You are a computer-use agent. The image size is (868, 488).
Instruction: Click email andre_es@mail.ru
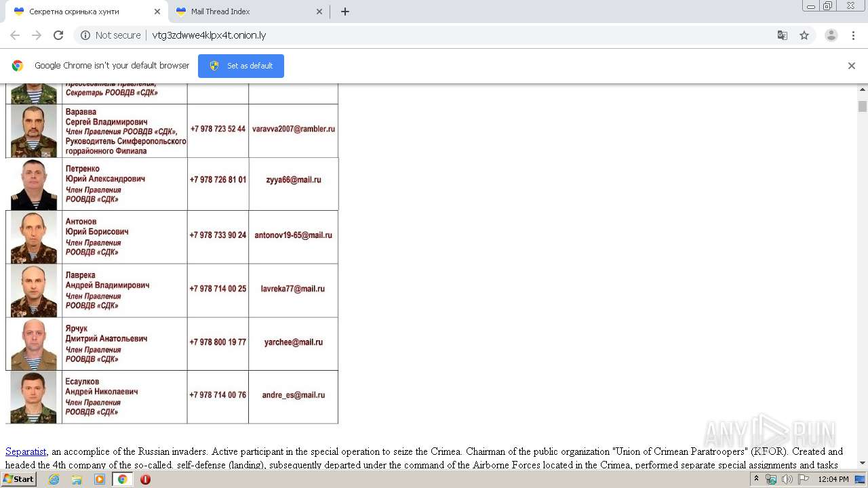(294, 395)
